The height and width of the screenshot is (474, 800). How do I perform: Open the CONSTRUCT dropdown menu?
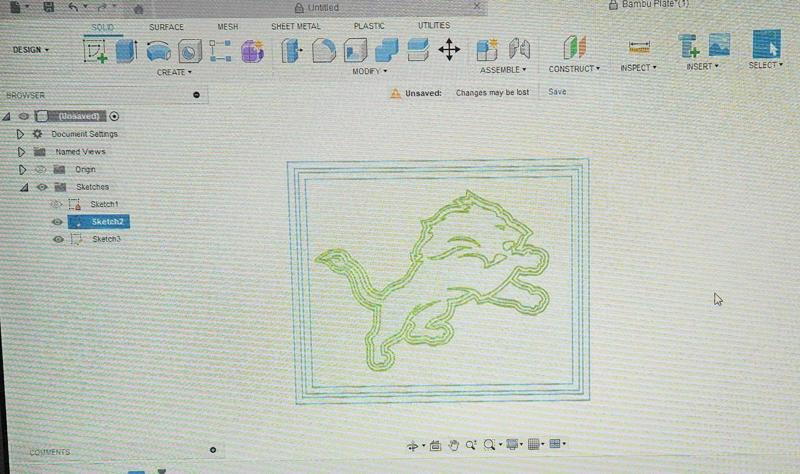coord(574,69)
